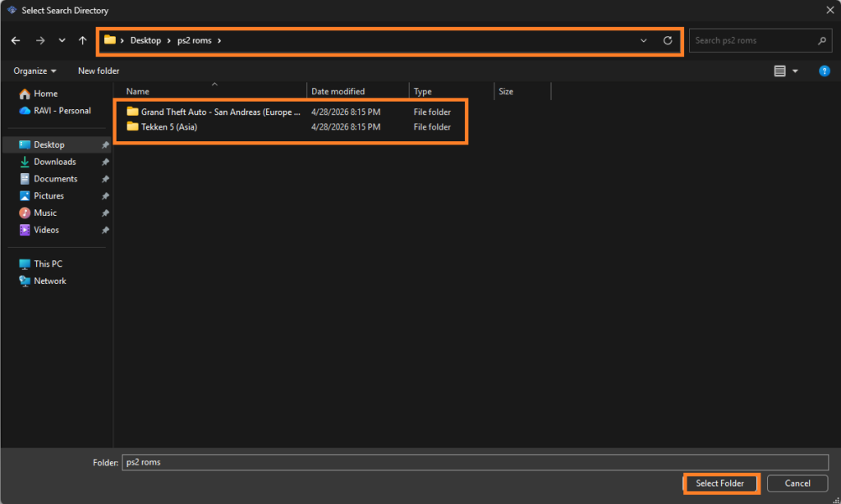
Task: Go up one folder level
Action: [82, 40]
